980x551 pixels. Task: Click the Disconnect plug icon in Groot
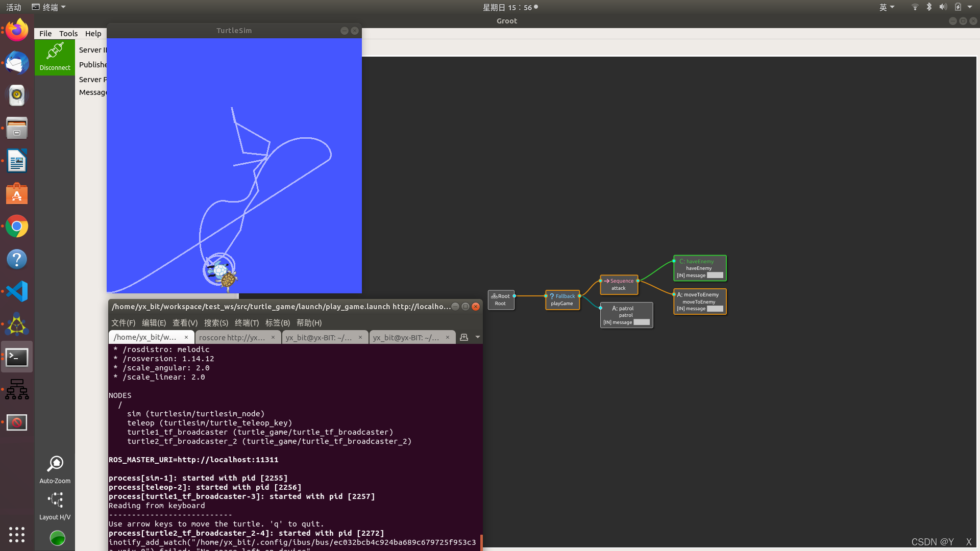tap(55, 52)
